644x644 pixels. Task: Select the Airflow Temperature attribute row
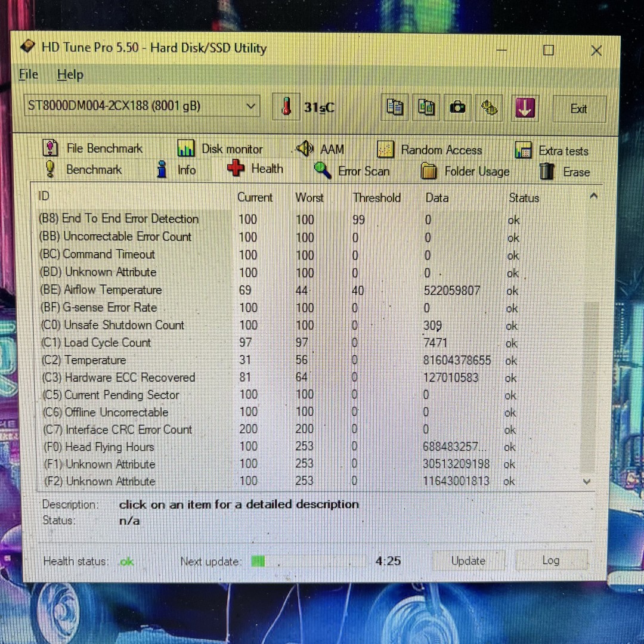pyautogui.click(x=113, y=290)
